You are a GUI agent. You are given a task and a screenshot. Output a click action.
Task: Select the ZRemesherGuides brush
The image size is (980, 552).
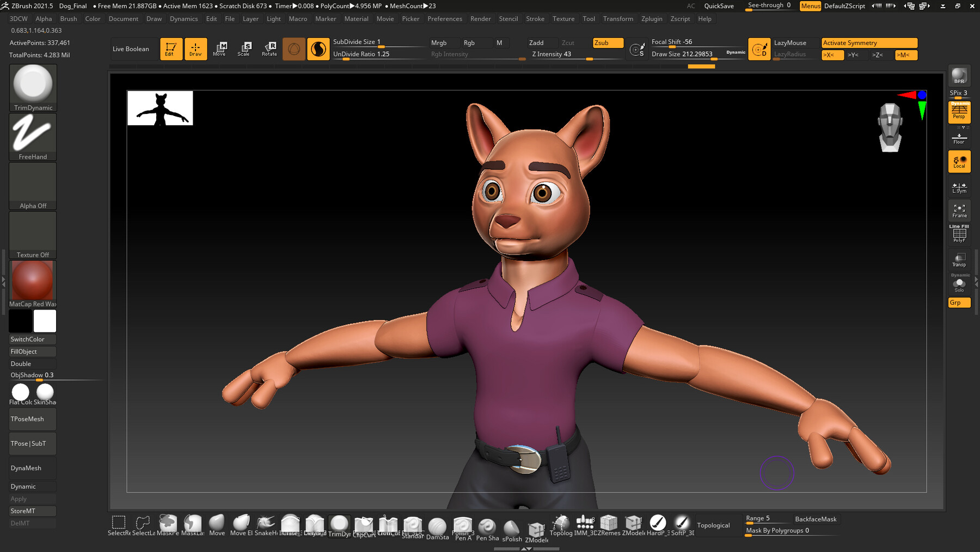click(x=609, y=525)
